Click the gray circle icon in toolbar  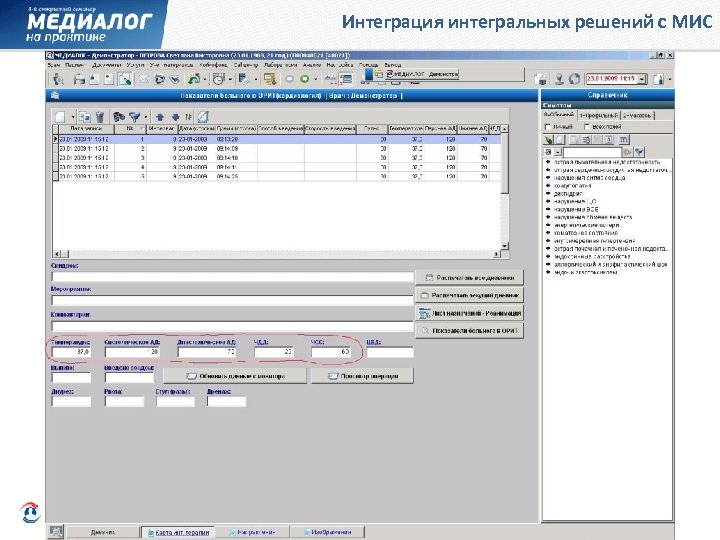point(289,79)
